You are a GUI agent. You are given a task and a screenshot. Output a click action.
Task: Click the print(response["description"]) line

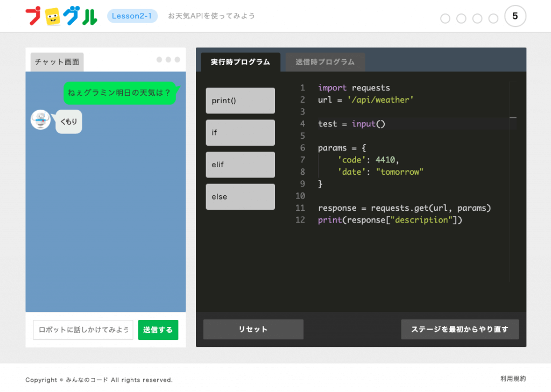390,220
